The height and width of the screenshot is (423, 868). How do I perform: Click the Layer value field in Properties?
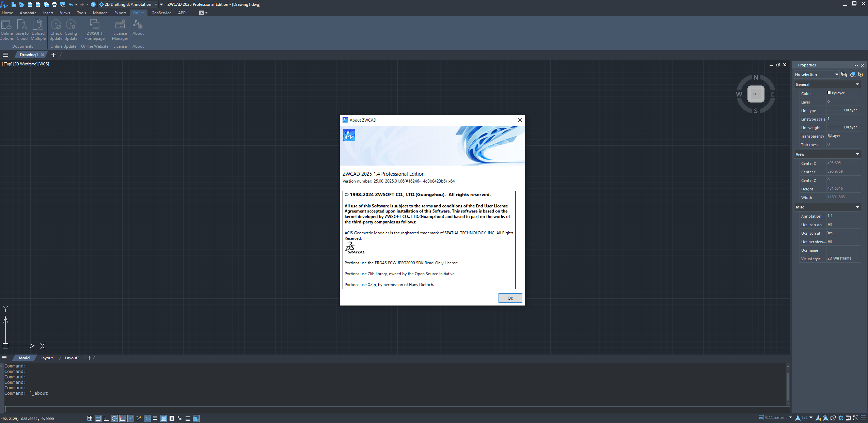tap(843, 101)
